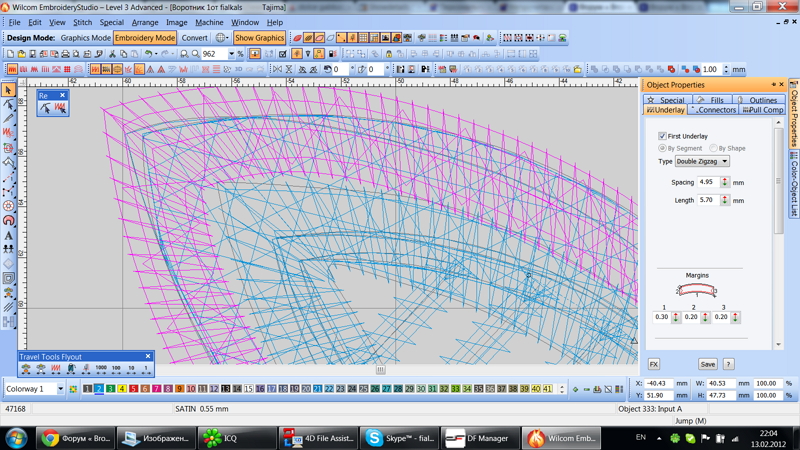The width and height of the screenshot is (800, 450).
Task: Select color swatch number 5
Action: coord(133,389)
